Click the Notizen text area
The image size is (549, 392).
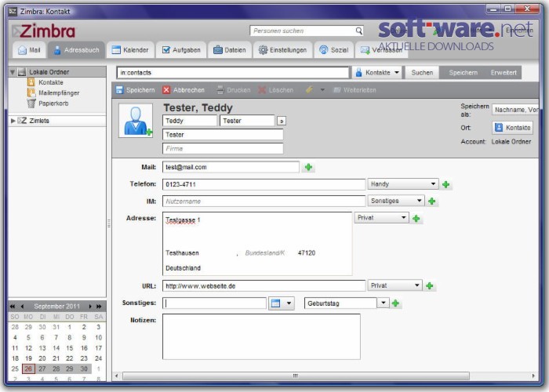coord(261,336)
